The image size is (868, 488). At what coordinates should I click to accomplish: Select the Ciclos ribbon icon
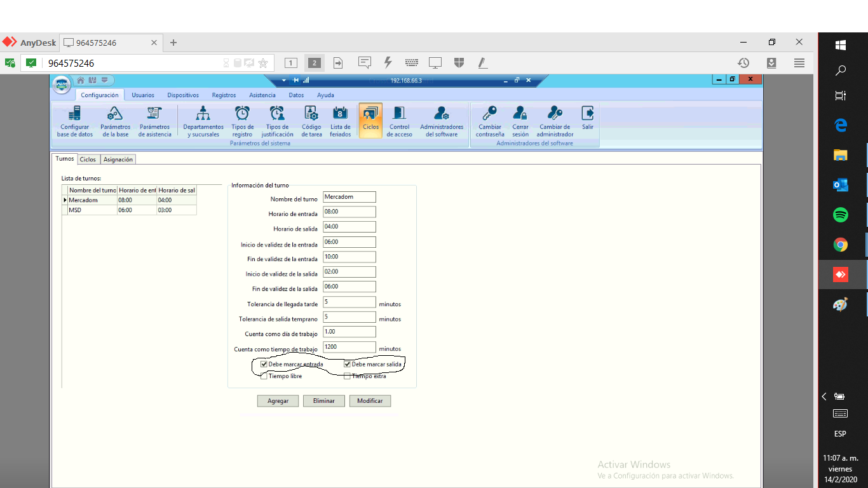[370, 121]
